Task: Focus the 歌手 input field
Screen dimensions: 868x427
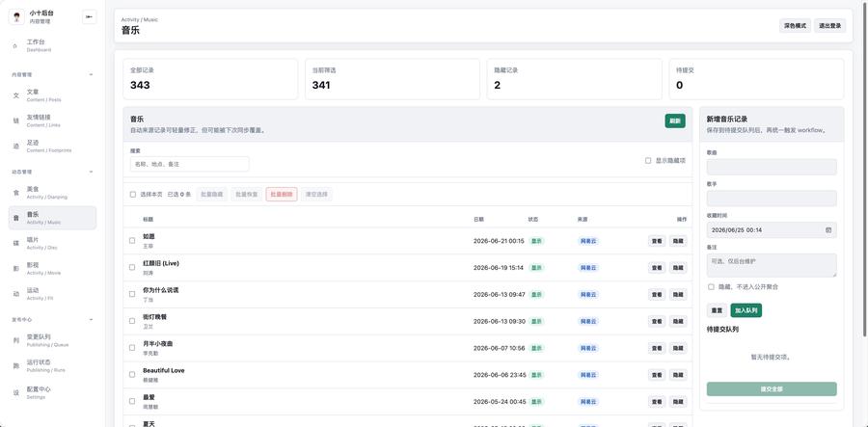Action: (x=772, y=198)
